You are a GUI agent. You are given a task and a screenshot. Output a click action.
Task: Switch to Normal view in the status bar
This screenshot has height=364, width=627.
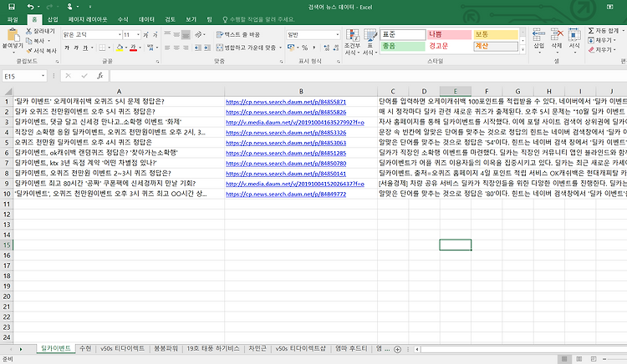563,359
